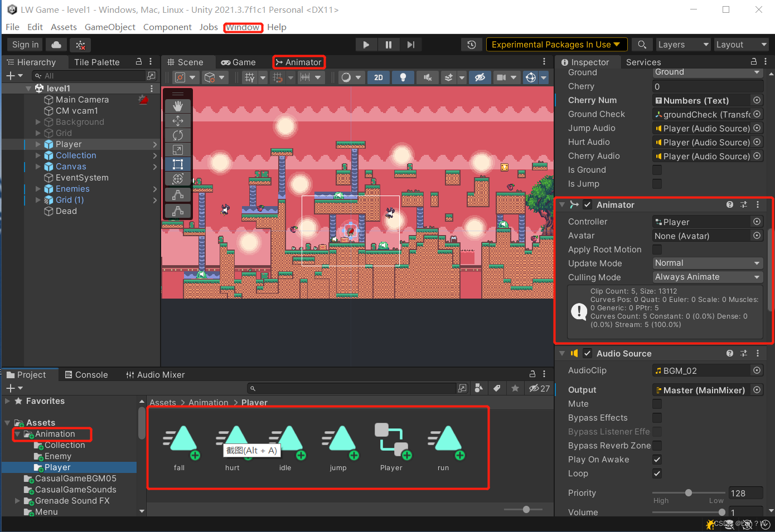Open the Update Mode dropdown
The width and height of the screenshot is (775, 532).
[x=708, y=263]
